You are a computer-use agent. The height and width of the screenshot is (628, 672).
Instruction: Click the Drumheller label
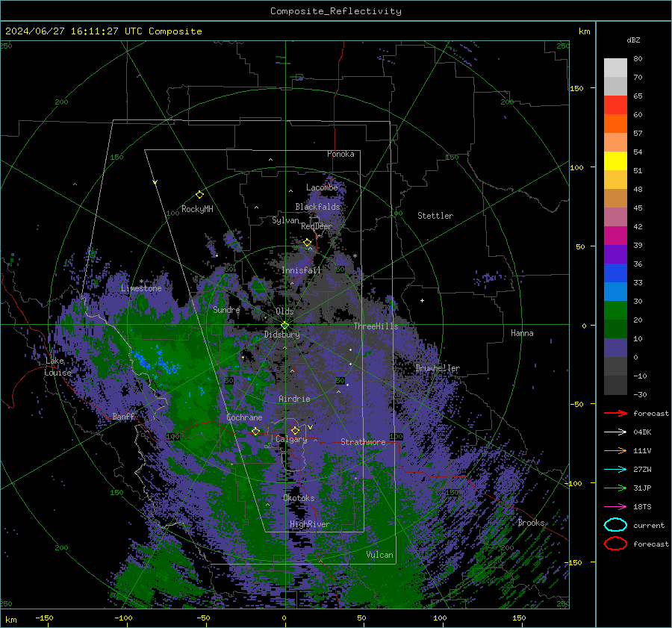[438, 368]
